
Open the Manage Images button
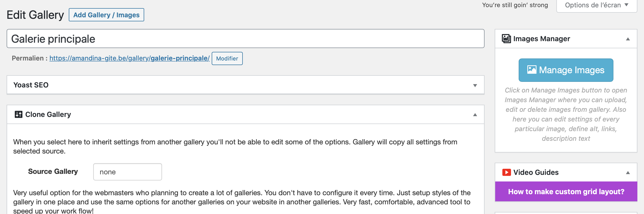coord(566,70)
